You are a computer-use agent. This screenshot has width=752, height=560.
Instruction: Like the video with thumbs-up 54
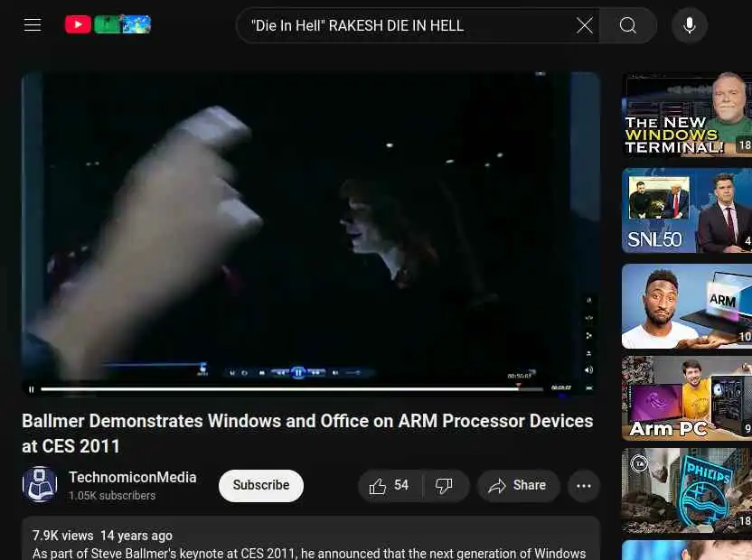[390, 486]
